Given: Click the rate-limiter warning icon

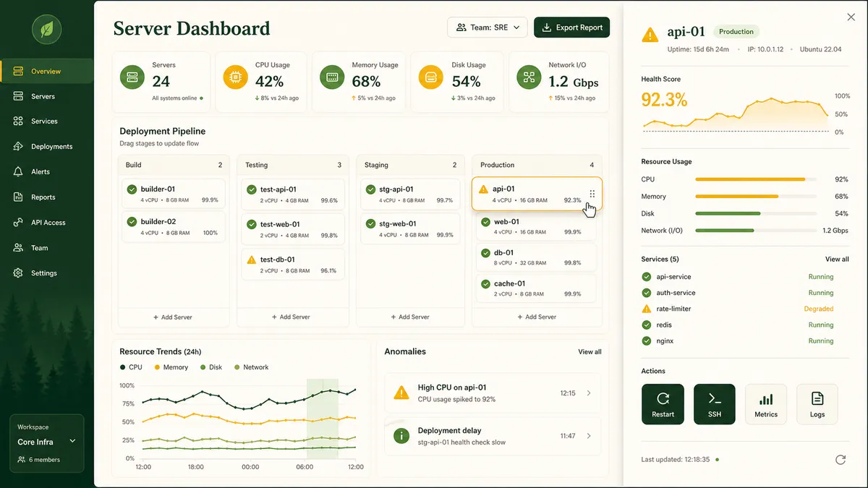Looking at the screenshot, I should coord(647,309).
